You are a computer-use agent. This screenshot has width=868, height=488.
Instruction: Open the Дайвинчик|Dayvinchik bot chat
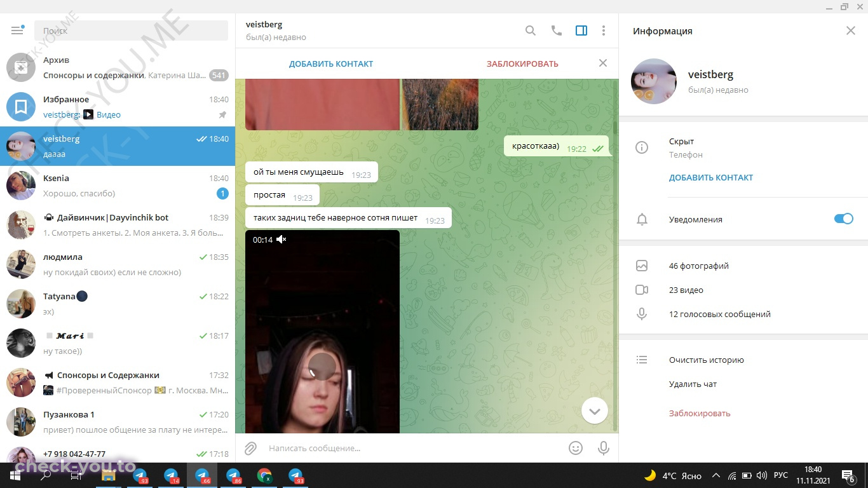click(x=118, y=225)
